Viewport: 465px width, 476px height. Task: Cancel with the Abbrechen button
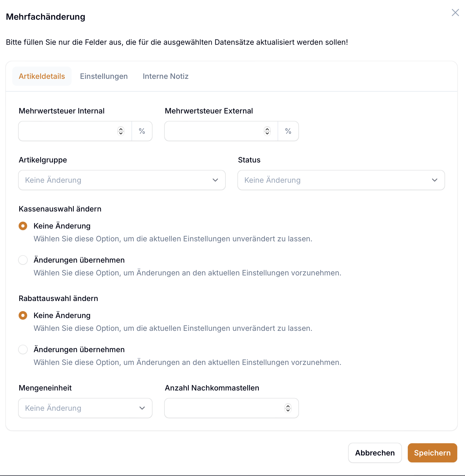click(x=375, y=453)
